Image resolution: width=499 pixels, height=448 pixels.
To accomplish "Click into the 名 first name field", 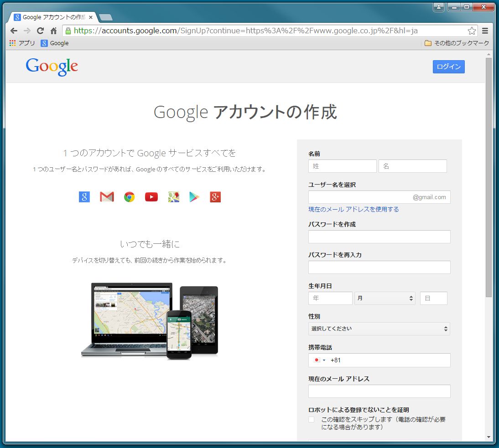I will point(412,166).
